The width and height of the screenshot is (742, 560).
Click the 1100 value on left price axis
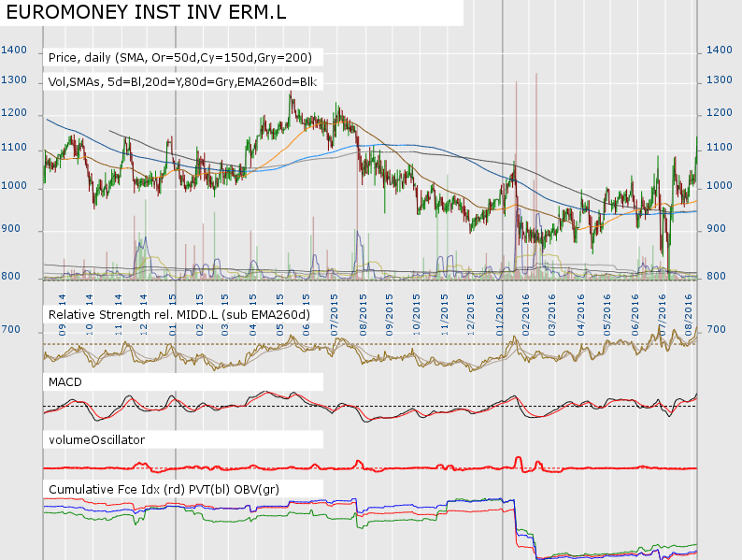tap(14, 148)
